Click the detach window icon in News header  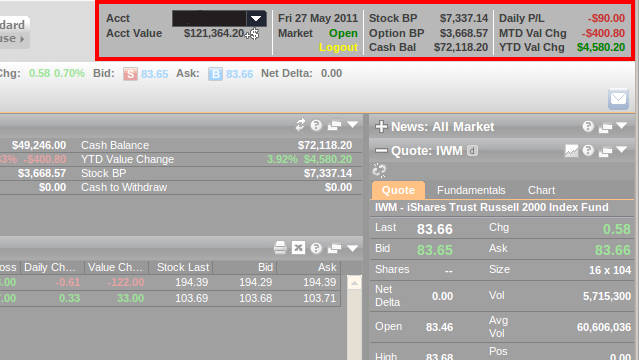point(605,128)
